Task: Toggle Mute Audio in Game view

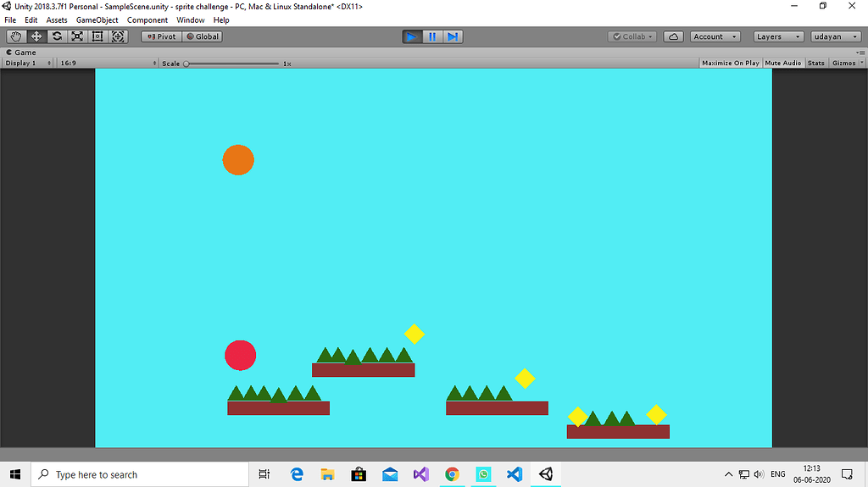Action: click(782, 63)
